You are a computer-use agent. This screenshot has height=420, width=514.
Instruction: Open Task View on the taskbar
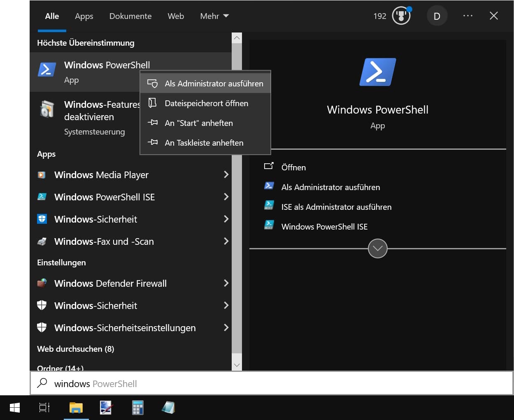(x=44, y=408)
